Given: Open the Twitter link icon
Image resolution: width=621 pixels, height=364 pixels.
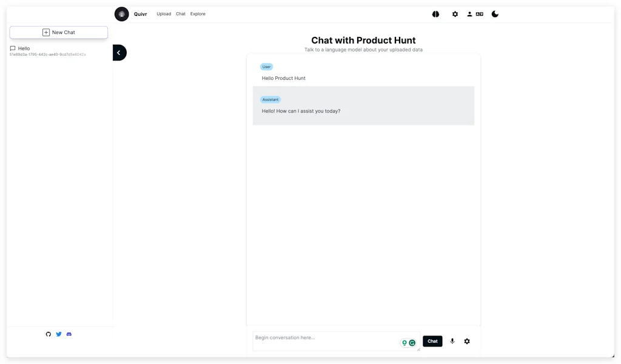Looking at the screenshot, I should (59, 334).
